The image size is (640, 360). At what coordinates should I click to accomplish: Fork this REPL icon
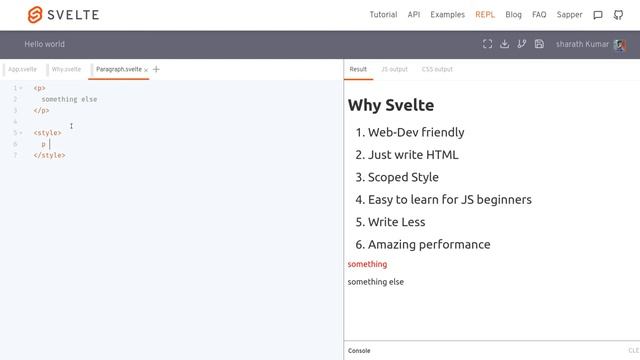(522, 44)
